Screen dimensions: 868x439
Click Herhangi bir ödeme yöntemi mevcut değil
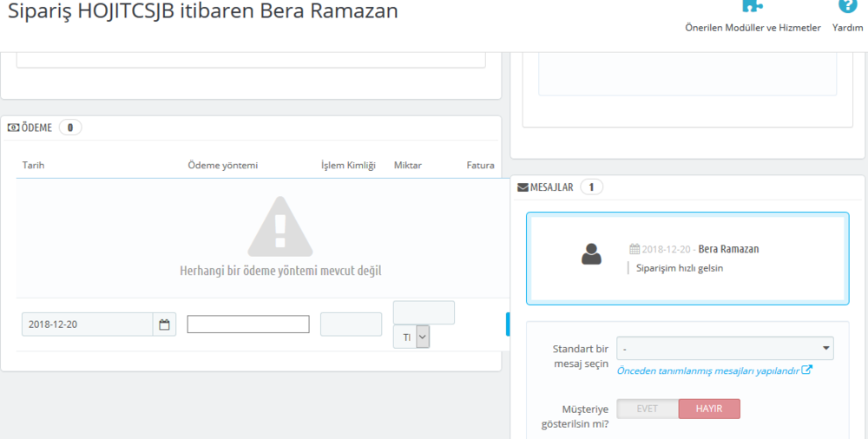[x=280, y=272]
